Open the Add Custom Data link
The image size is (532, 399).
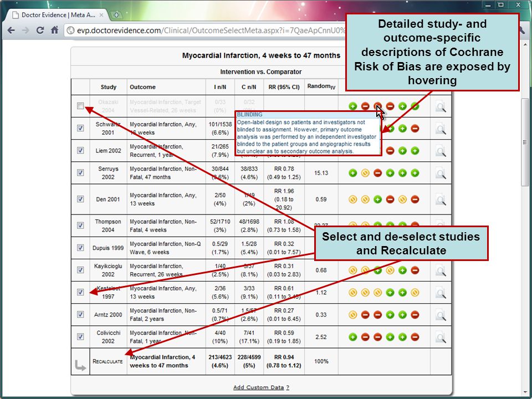point(259,387)
